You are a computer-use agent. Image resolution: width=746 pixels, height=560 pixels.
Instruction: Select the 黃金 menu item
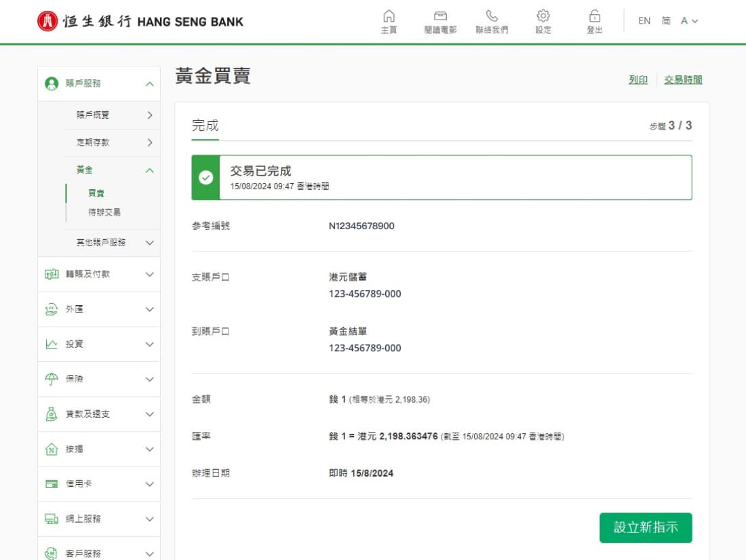[x=85, y=169]
